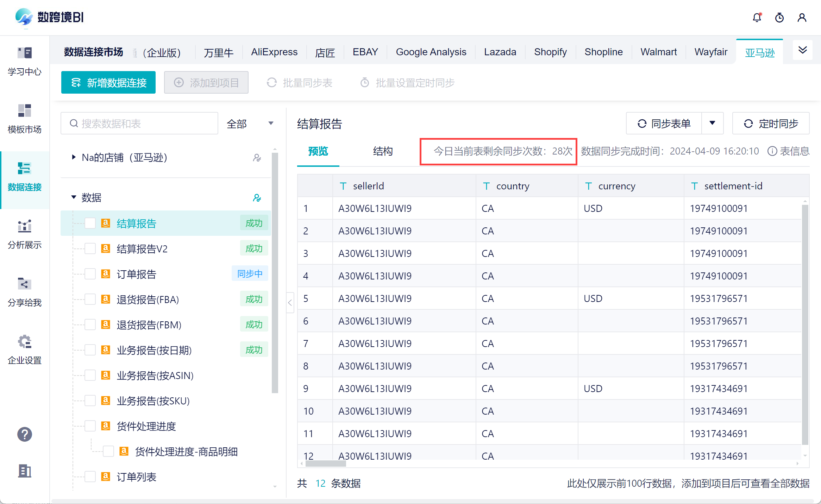The image size is (821, 504).
Task: Click the 新增数据连接 button
Action: (x=108, y=83)
